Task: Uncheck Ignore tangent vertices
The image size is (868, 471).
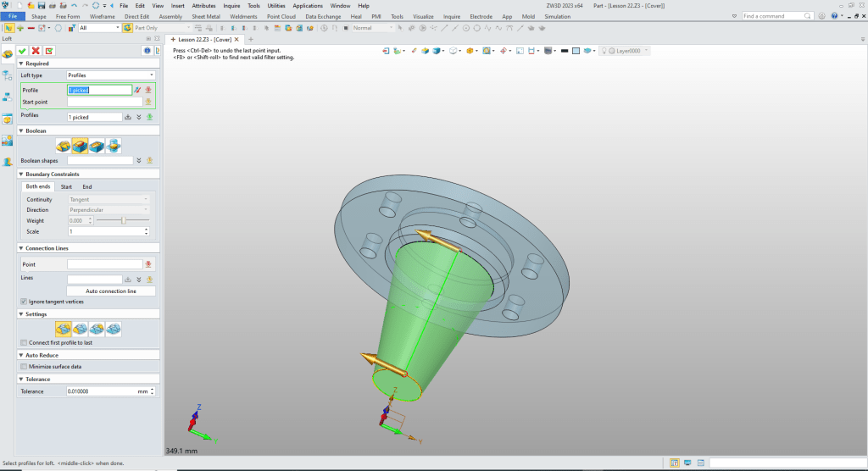Action: coord(23,302)
